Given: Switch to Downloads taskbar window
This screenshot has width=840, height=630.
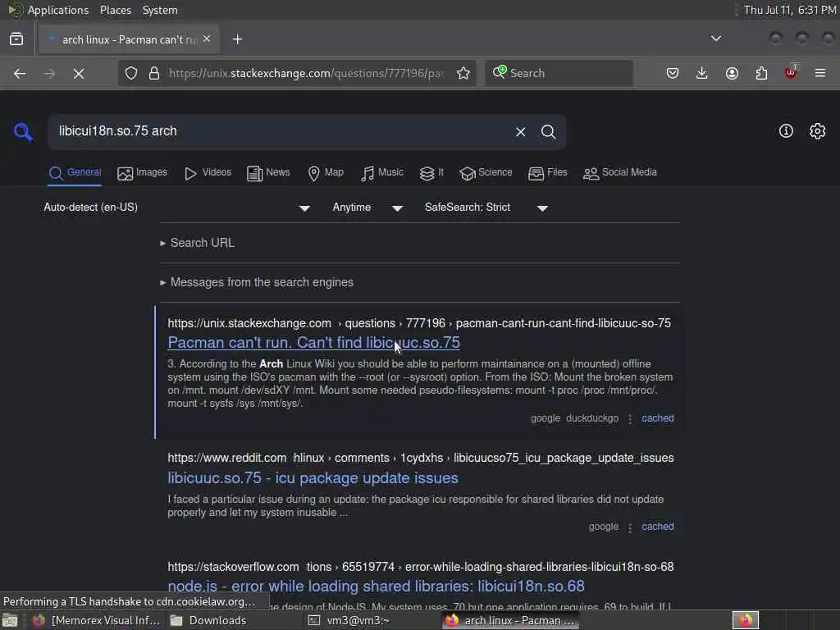Looking at the screenshot, I should click(x=208, y=620).
